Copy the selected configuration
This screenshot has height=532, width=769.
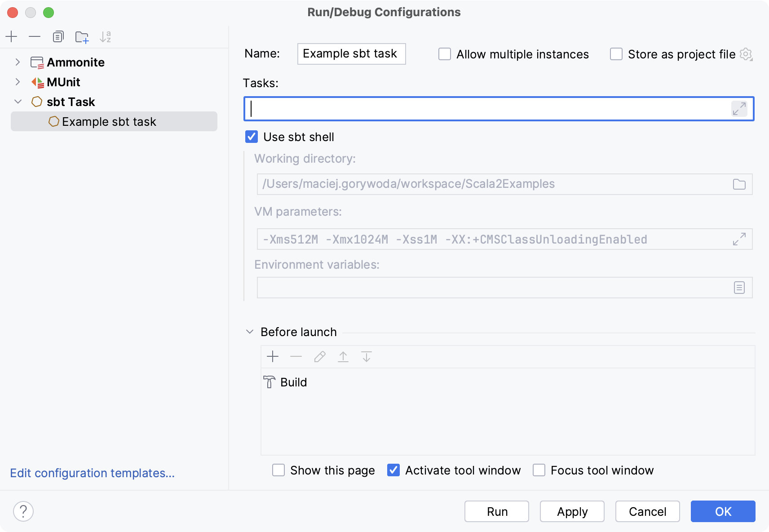[x=58, y=36]
